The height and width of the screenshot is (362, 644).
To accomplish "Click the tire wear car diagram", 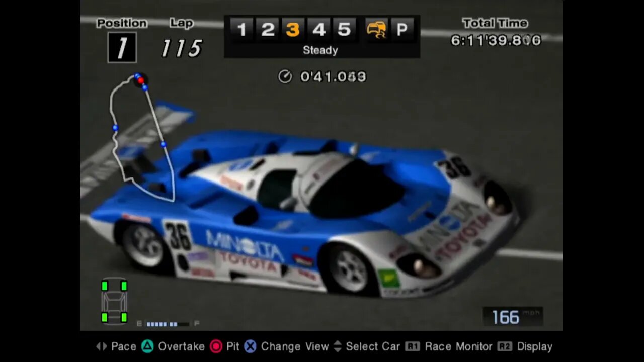I will point(114,302).
